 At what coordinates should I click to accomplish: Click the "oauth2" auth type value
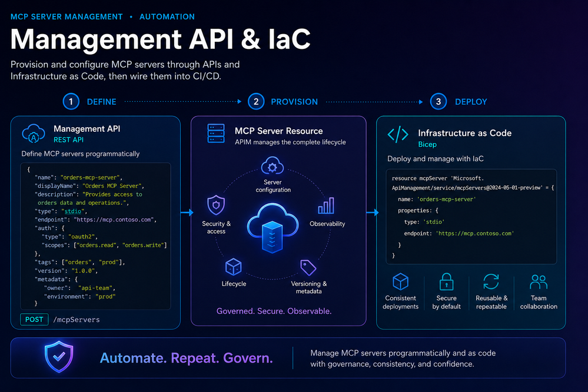[81, 237]
